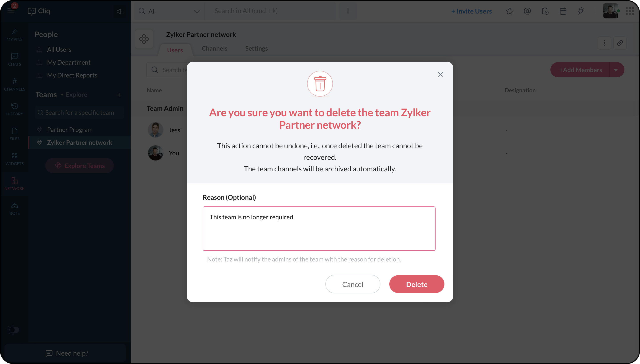Switch to the Channels tab
The height and width of the screenshot is (364, 640).
tap(214, 49)
